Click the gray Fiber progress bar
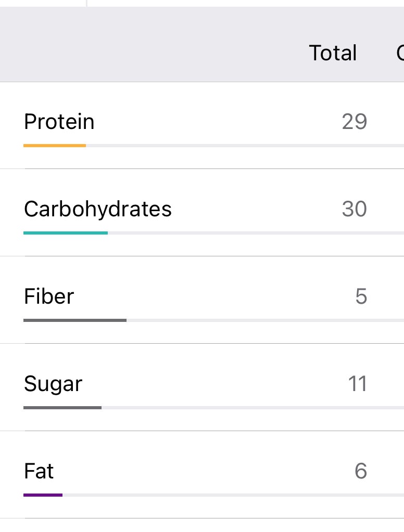 [x=75, y=320]
